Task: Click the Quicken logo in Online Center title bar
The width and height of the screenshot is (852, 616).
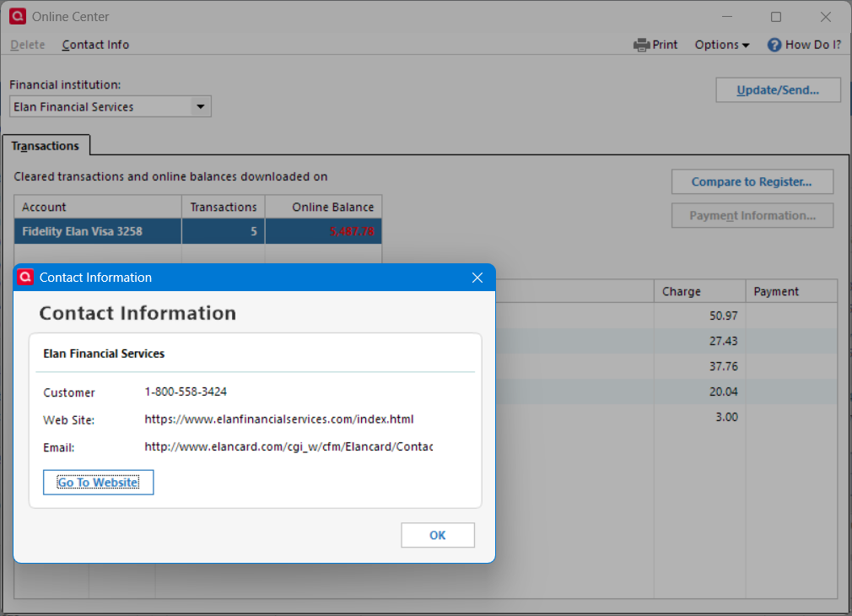Action: (x=18, y=16)
